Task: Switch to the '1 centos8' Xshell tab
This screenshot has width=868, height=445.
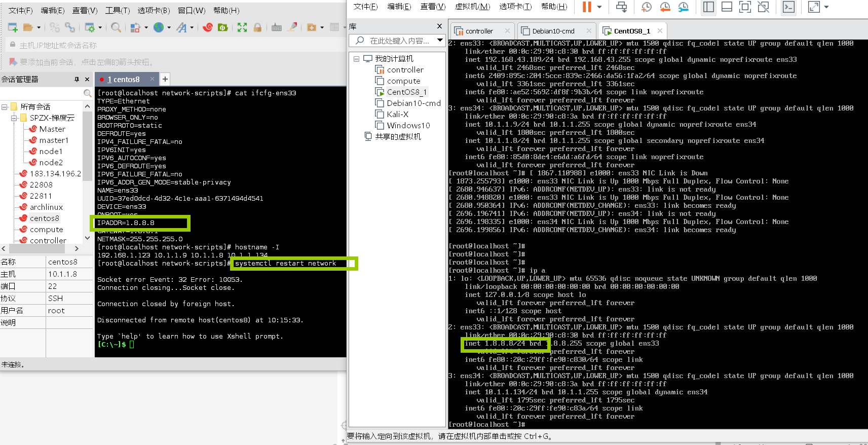Action: 123,79
